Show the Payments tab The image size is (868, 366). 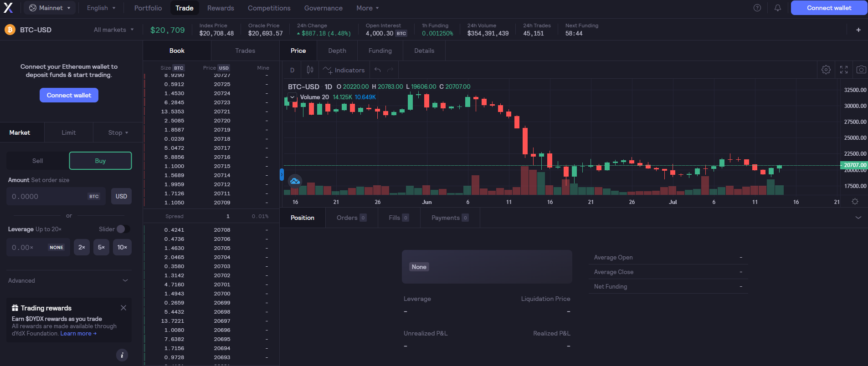(450, 218)
